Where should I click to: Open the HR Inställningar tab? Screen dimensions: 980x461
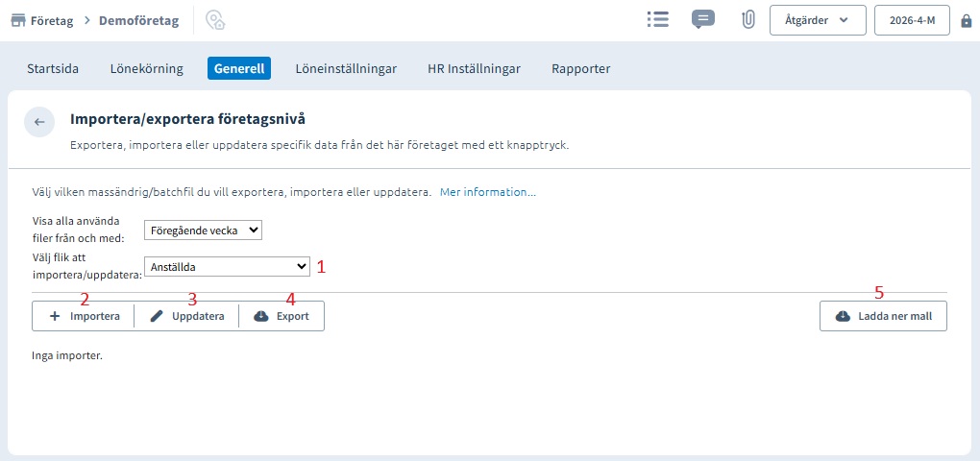pyautogui.click(x=474, y=68)
